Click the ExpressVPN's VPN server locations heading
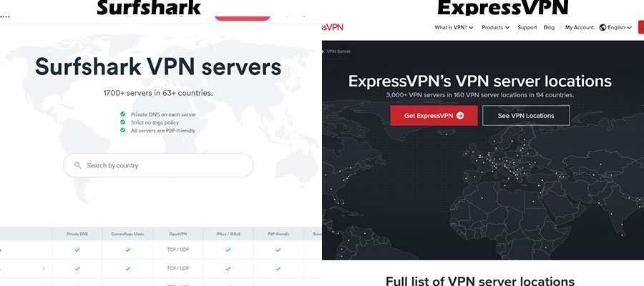The image size is (644, 286). (479, 81)
